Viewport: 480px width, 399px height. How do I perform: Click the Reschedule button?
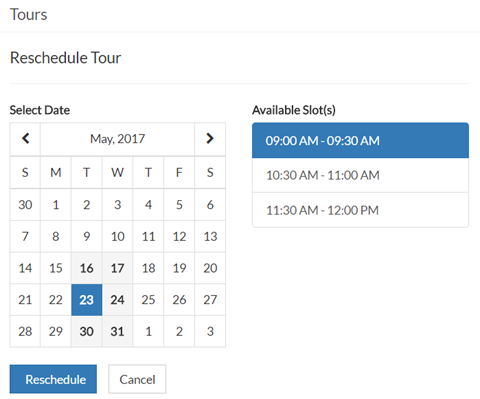point(53,379)
